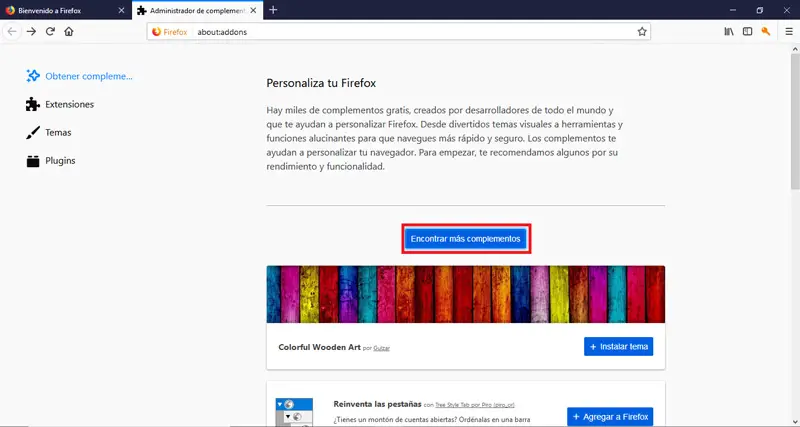This screenshot has width=800, height=427.
Task: Minimize the Firefox window
Action: [733, 10]
